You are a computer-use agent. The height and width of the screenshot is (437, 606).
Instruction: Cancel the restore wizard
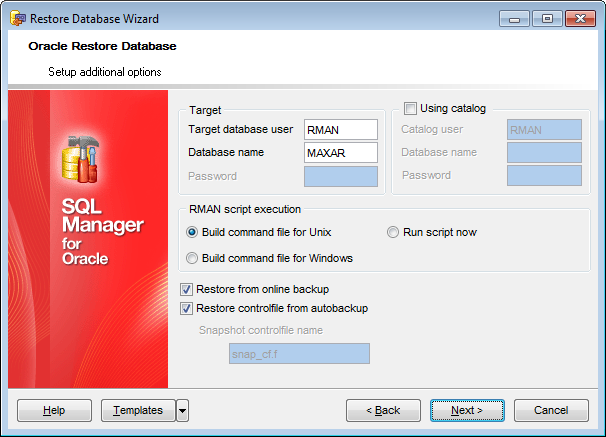(551, 410)
